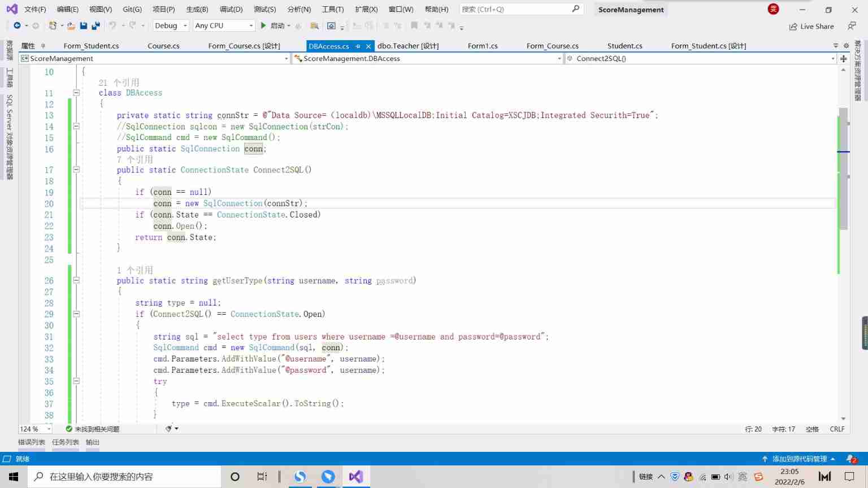Click the Navigate Forward arrow icon
Screen dimensions: 868x488
[x=36, y=25]
